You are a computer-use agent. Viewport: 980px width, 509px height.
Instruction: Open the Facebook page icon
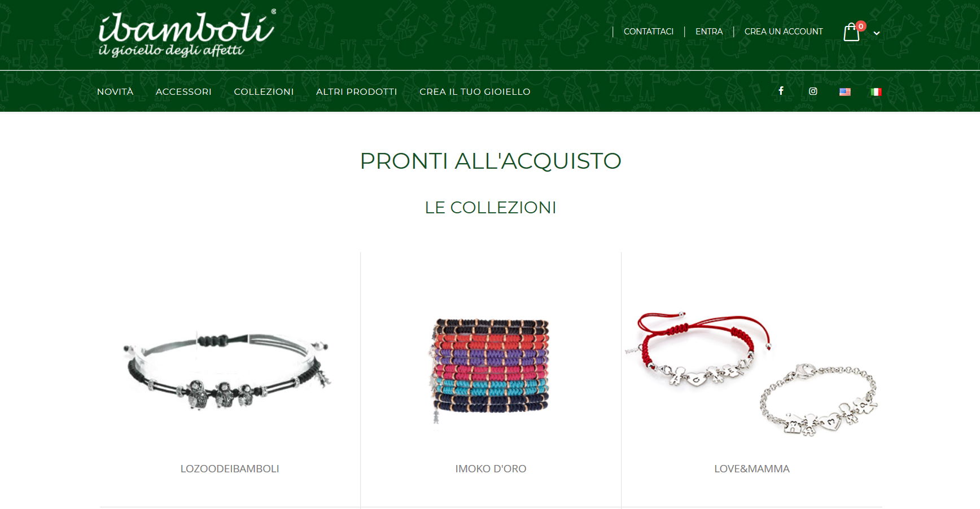pyautogui.click(x=781, y=91)
